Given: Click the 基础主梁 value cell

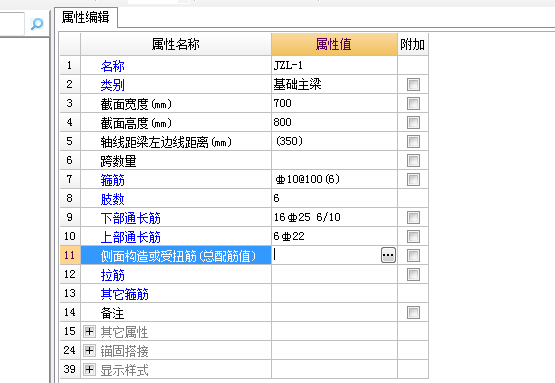Looking at the screenshot, I should (x=334, y=84).
